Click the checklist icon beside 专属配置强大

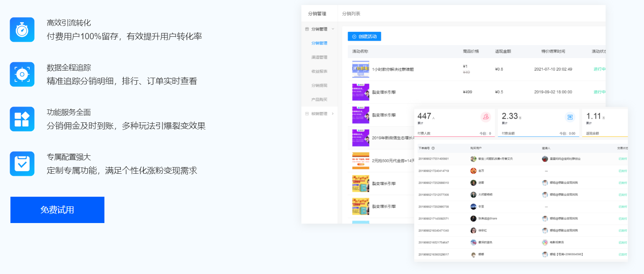22,163
